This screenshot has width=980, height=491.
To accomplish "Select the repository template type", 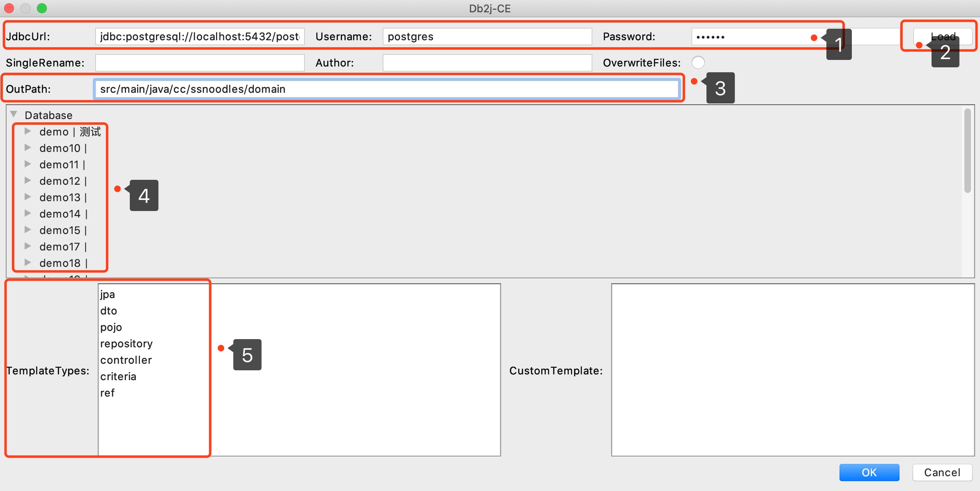I will (x=127, y=344).
